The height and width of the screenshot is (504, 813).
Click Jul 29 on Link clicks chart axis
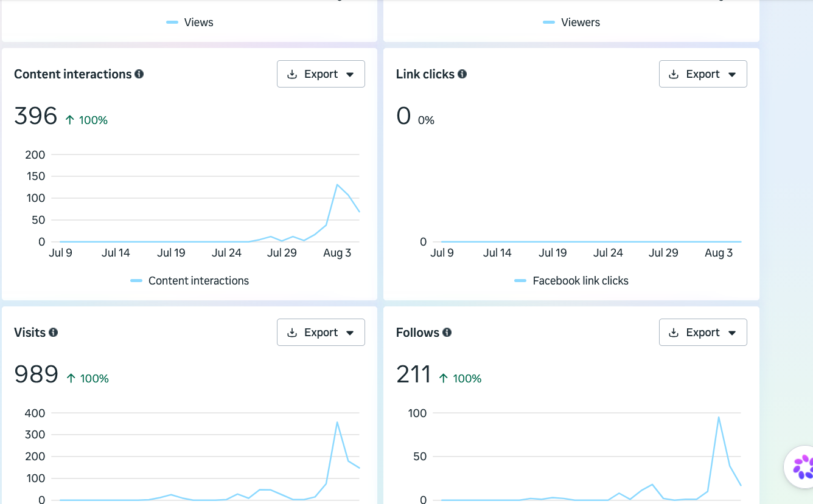pos(663,253)
